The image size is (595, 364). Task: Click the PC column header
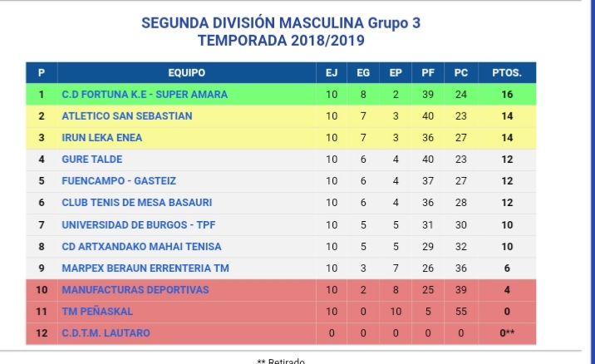pyautogui.click(x=461, y=72)
